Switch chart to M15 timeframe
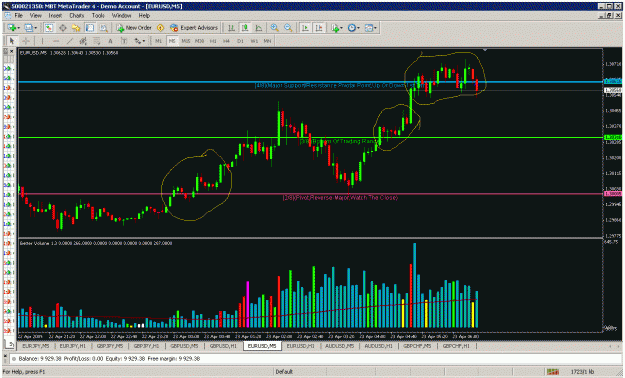The image size is (625, 378). tap(186, 41)
